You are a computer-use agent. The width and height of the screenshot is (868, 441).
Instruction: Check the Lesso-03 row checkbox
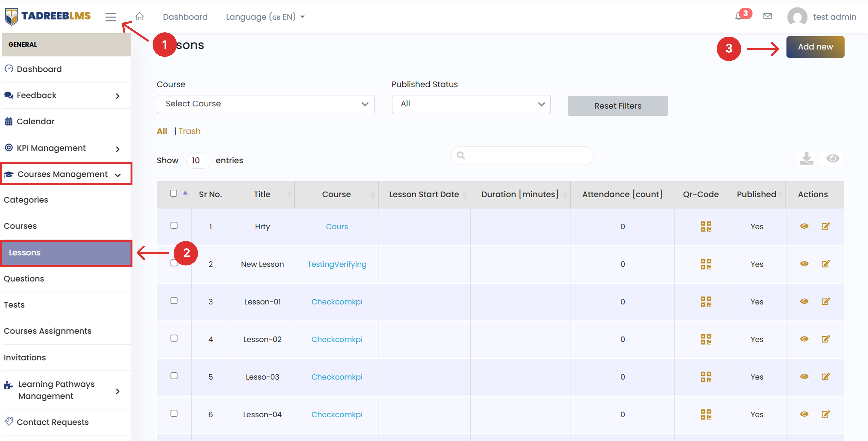(x=174, y=376)
